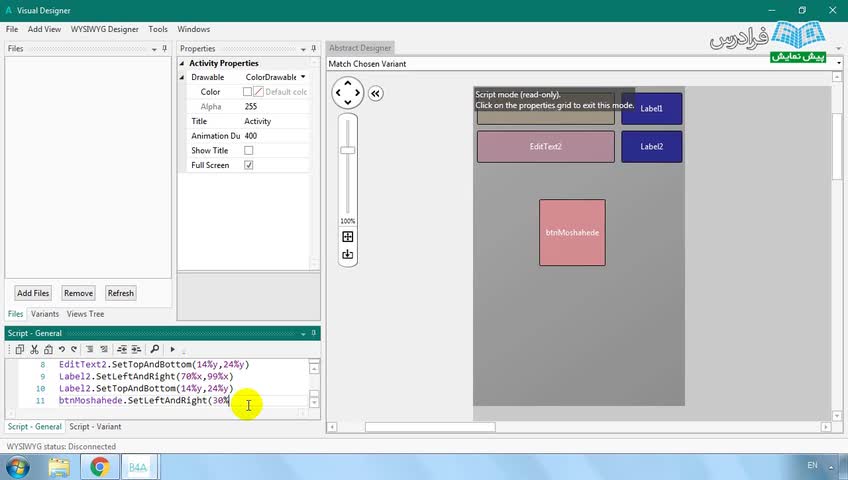Switch to the Variants tab
The height and width of the screenshot is (480, 848).
pos(45,314)
